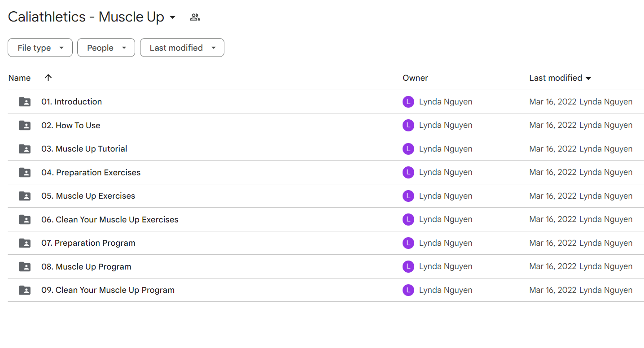Click owner avatar in 01. Introduction row
This screenshot has height=348, width=644.
408,102
